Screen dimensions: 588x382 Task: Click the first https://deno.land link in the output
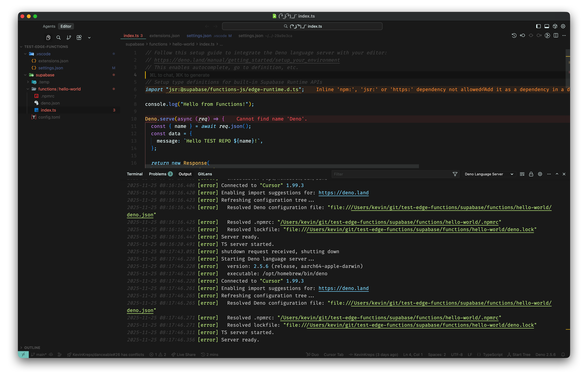[343, 193]
